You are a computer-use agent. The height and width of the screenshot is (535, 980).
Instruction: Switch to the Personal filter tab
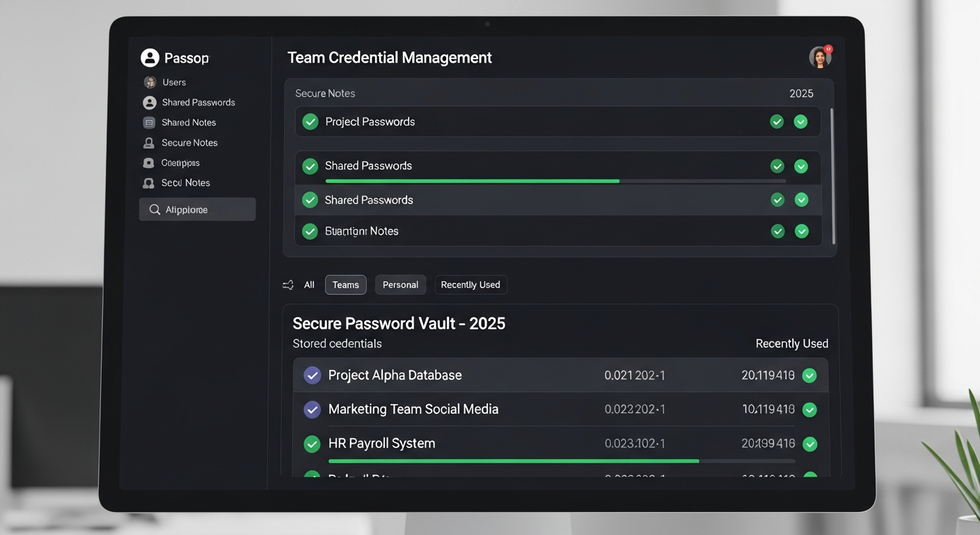click(400, 285)
